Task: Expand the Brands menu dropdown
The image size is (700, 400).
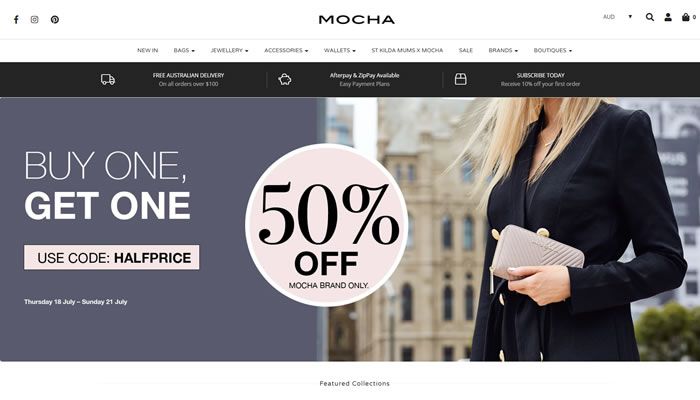Action: tap(503, 50)
